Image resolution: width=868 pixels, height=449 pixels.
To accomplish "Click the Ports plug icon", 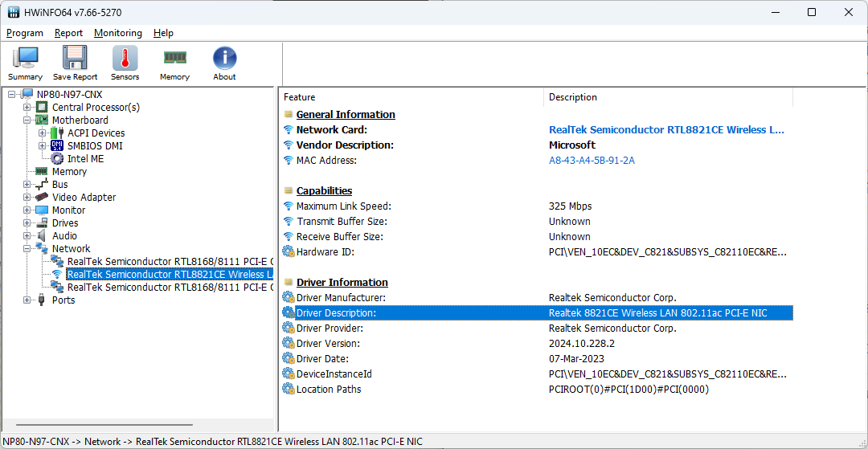I will tap(42, 300).
